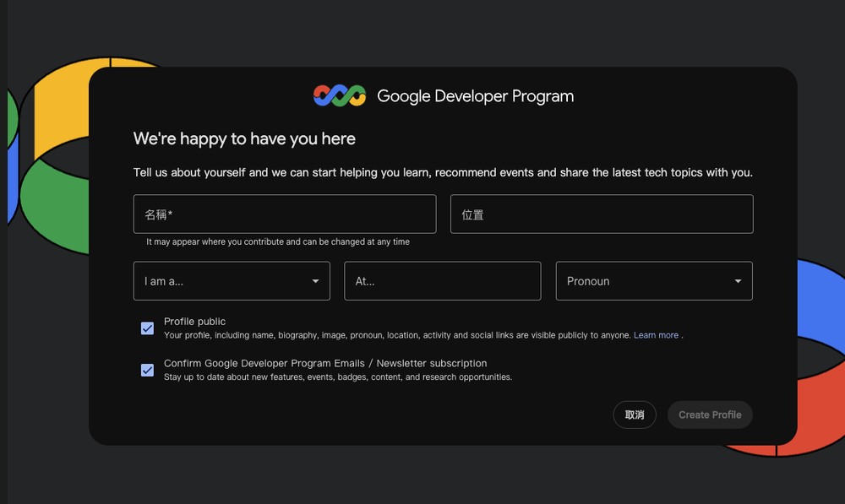Click the "Confirm Google Developer Program Emails" label
The width and height of the screenshot is (845, 504).
(325, 364)
